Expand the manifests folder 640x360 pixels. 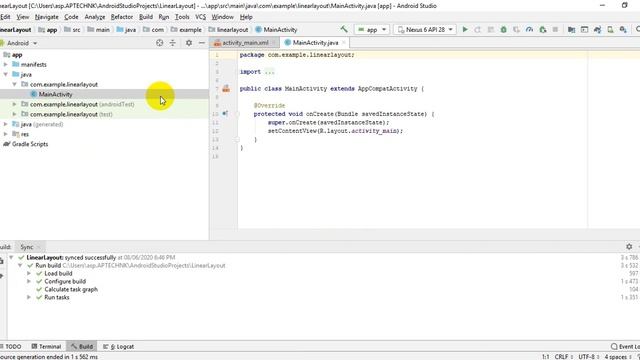click(x=6, y=64)
